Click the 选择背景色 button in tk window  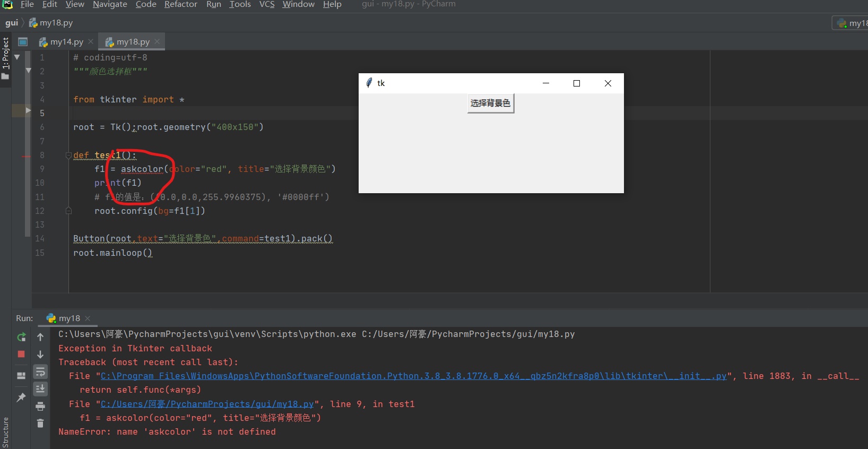point(490,103)
